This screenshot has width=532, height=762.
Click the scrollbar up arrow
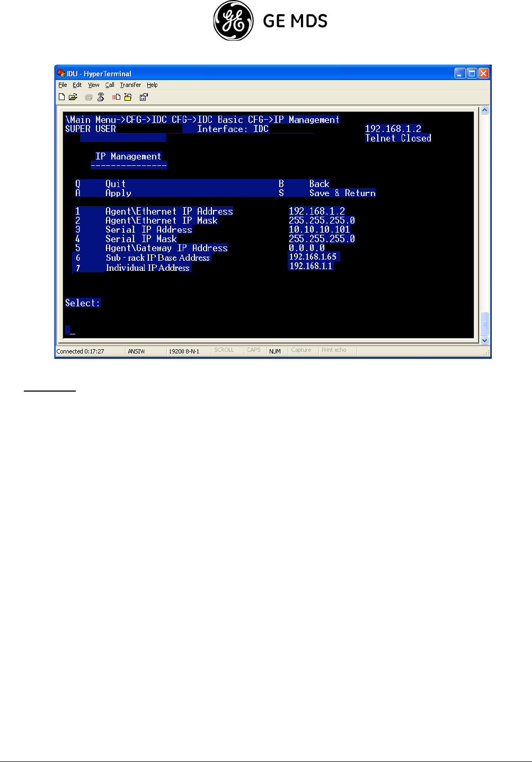484,110
